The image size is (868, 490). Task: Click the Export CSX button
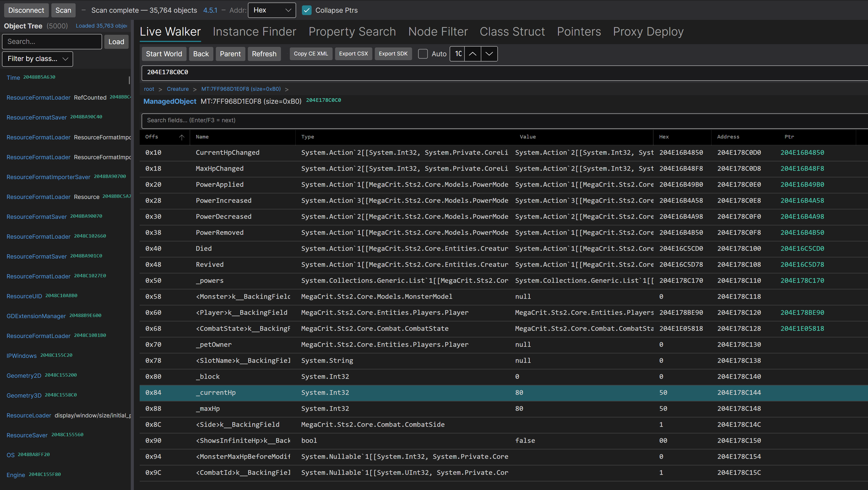353,54
